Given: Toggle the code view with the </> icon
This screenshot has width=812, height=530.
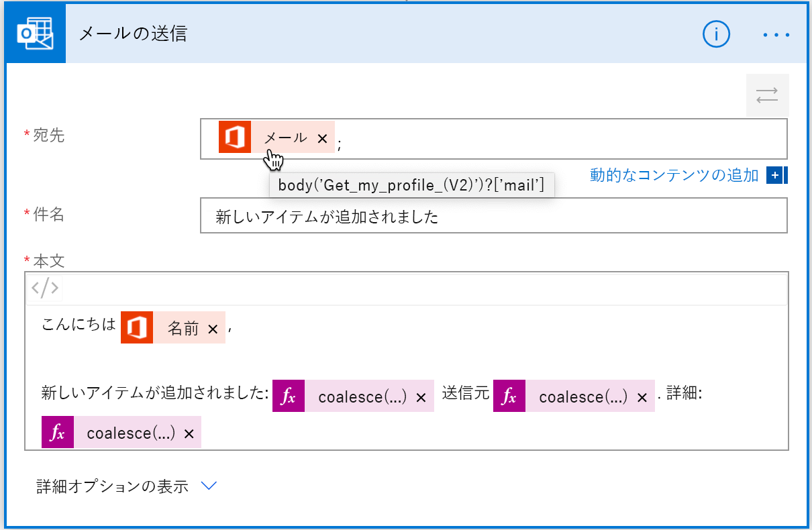Looking at the screenshot, I should click(x=44, y=287).
